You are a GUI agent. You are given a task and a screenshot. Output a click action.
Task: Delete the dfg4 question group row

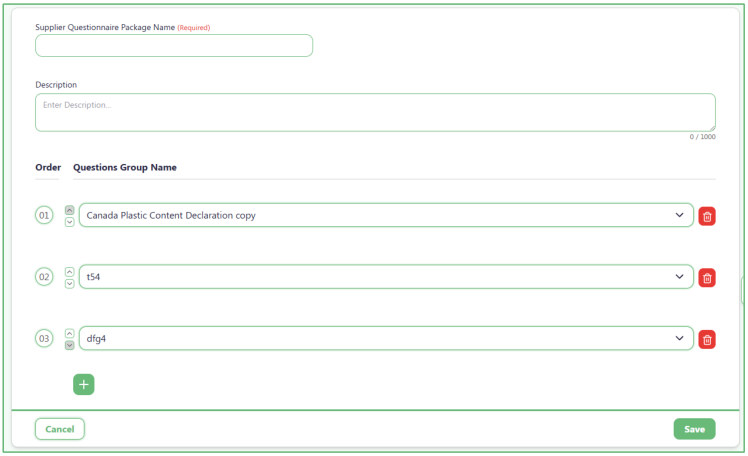706,339
